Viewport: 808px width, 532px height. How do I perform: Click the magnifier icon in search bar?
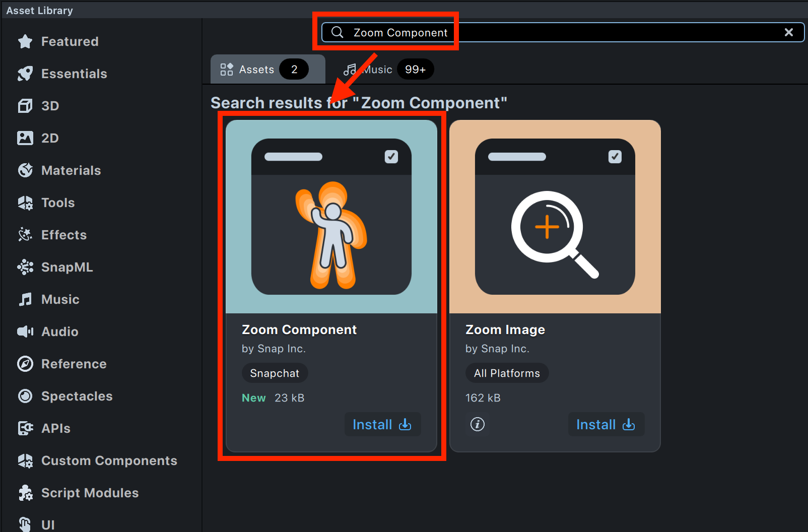pos(338,32)
